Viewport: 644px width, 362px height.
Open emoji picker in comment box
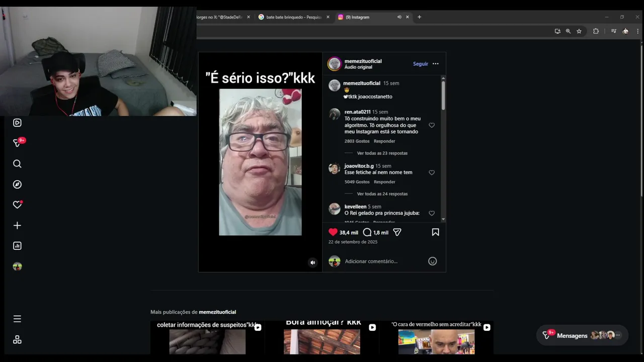(432, 261)
